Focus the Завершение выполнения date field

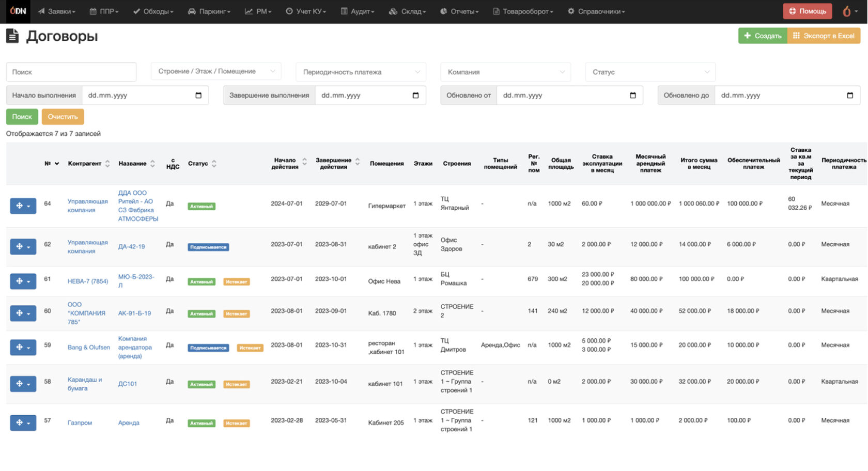(370, 96)
